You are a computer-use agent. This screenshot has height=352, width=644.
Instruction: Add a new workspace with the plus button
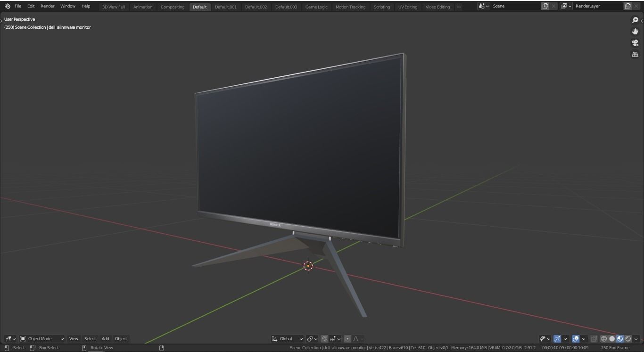point(459,7)
